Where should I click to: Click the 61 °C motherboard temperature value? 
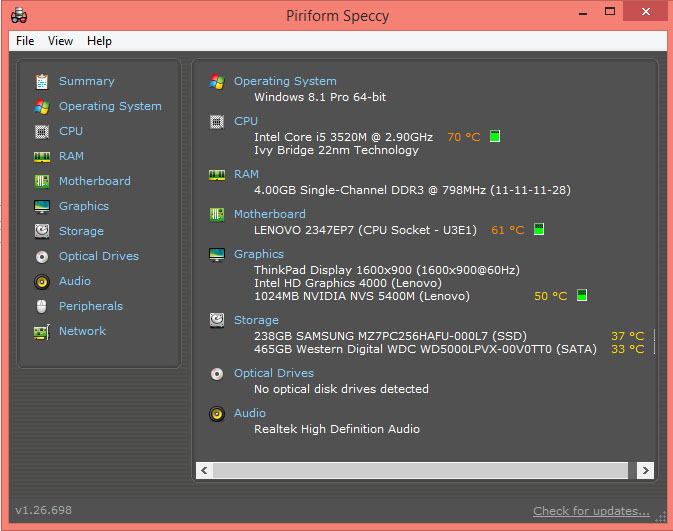(x=508, y=230)
